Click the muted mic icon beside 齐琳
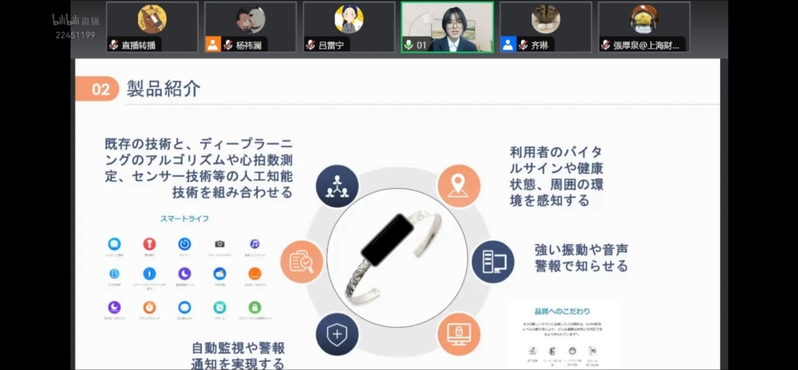 pos(523,45)
